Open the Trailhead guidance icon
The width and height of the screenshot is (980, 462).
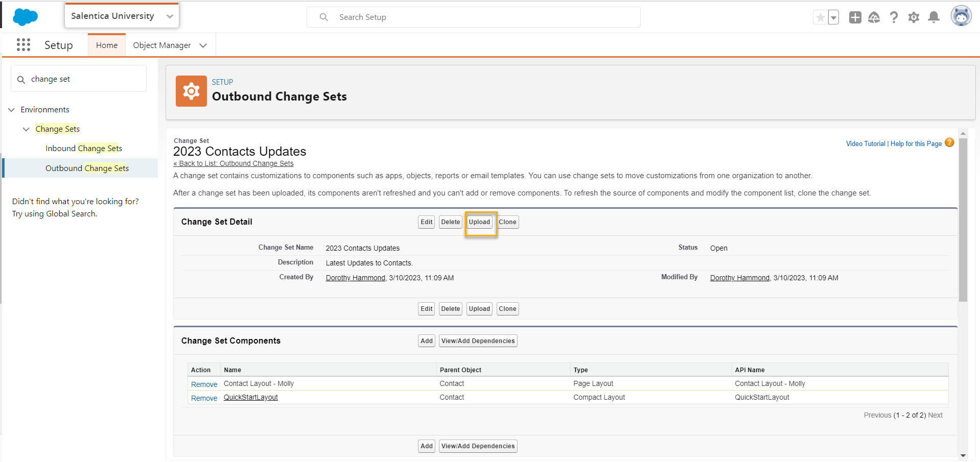[874, 17]
